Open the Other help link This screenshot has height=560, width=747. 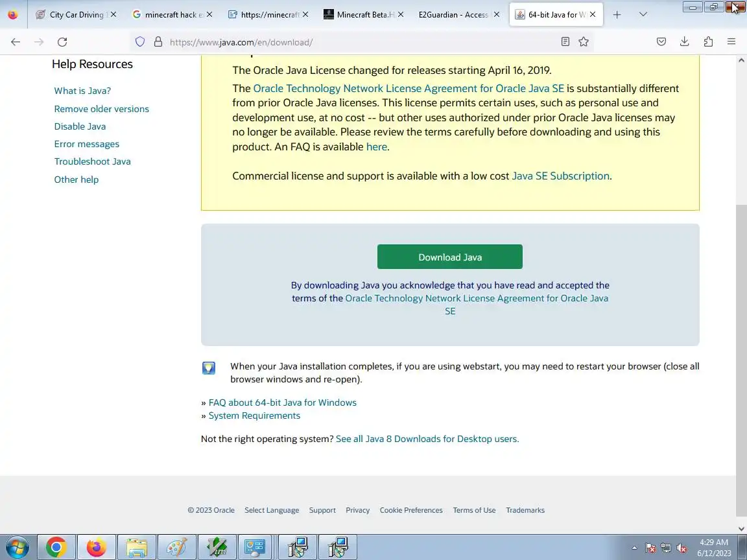(x=77, y=180)
